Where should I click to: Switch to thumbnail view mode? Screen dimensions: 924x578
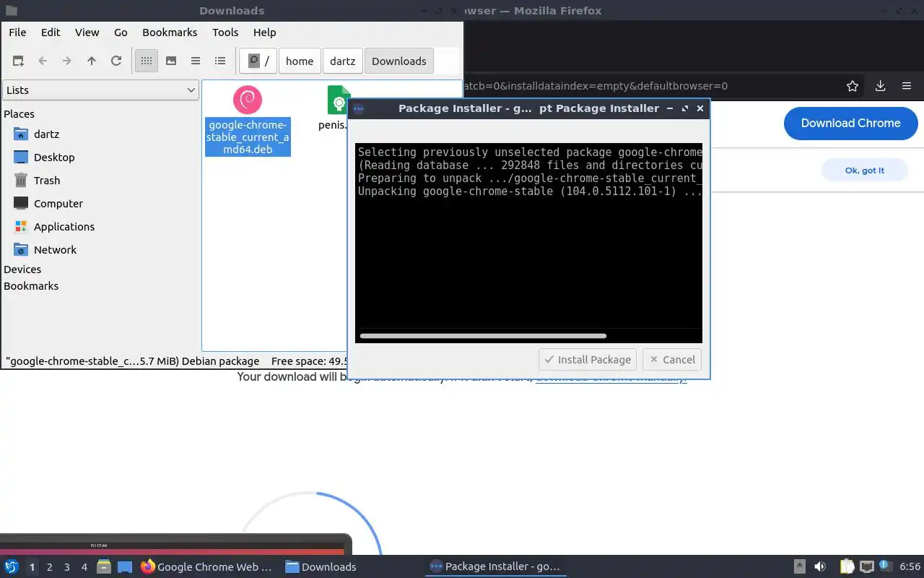(x=171, y=61)
